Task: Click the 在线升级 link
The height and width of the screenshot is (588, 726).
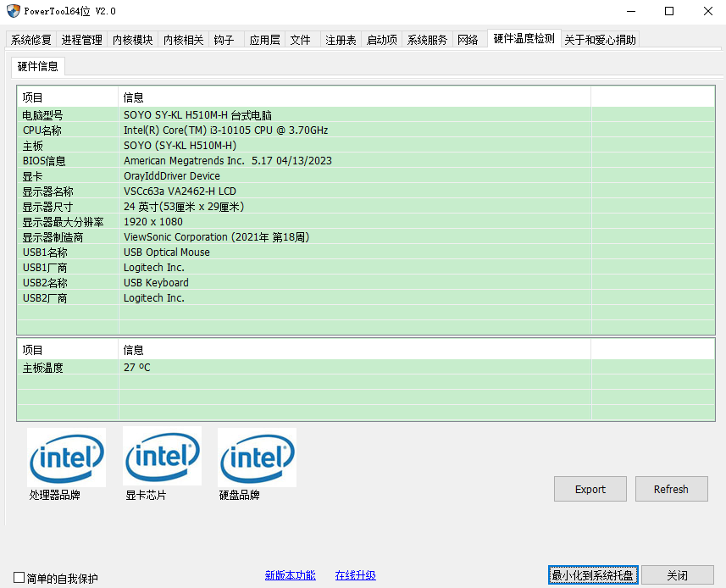Action: click(x=355, y=575)
